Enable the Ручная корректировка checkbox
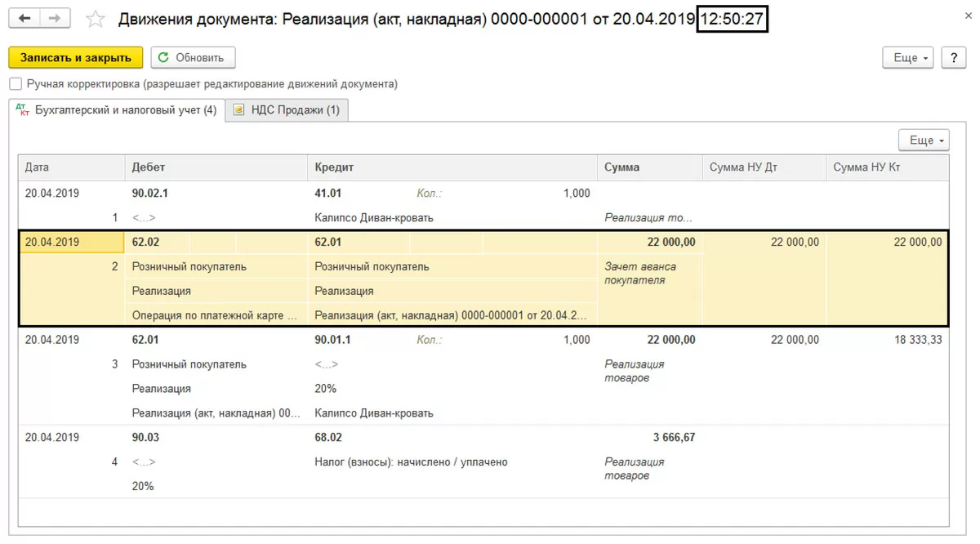The image size is (980, 544). click(x=16, y=84)
